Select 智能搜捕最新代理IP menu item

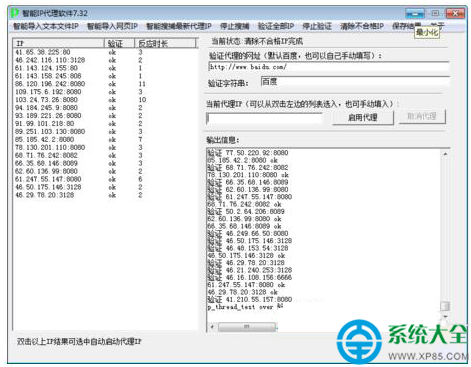179,26
